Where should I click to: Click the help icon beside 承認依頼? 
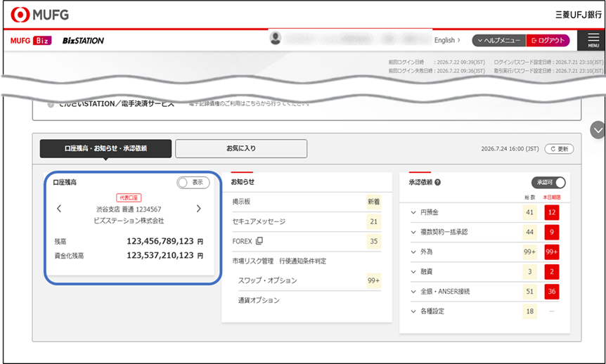[438, 182]
